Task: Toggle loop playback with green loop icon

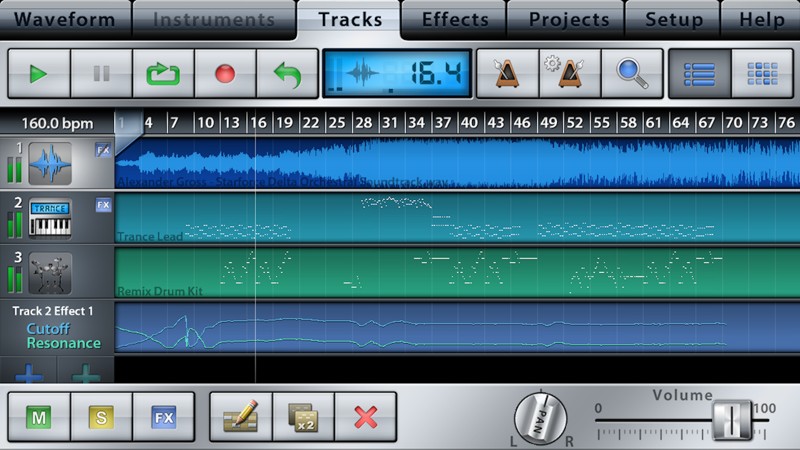Action: click(163, 73)
